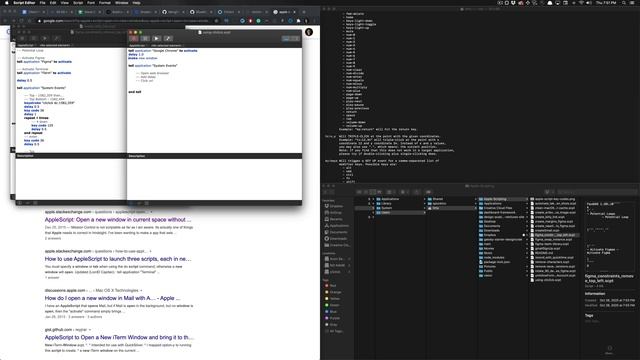Viewport: 640px width, 360px height.
Task: Open the Edit menu
Action: coord(53,2)
